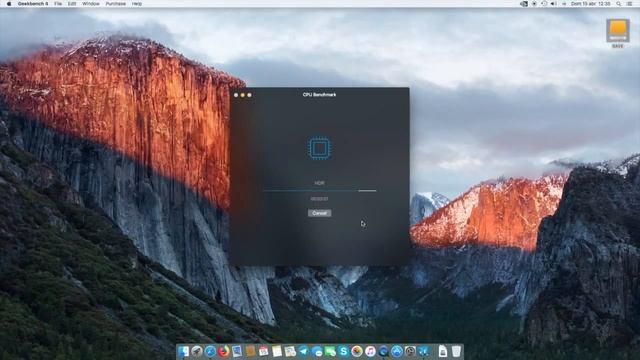This screenshot has width=640, height=360.
Task: Click the Reminders-style list icon in Dock
Action: tap(290, 351)
